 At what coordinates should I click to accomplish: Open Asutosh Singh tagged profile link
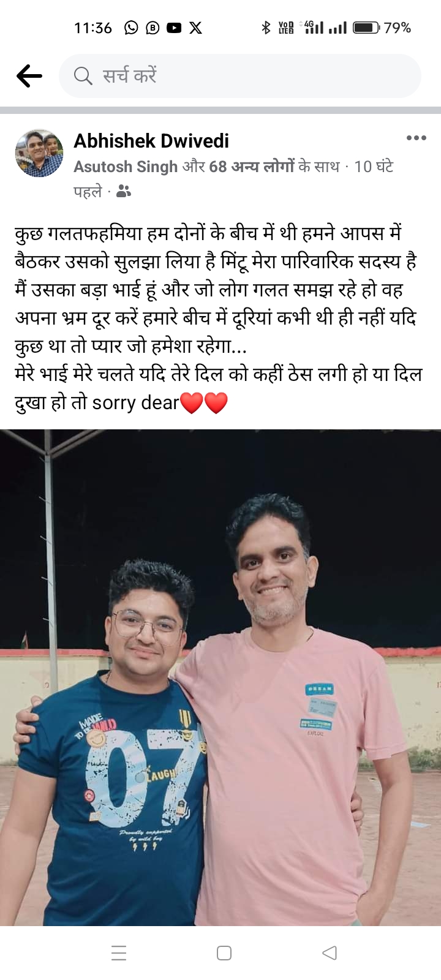(126, 167)
